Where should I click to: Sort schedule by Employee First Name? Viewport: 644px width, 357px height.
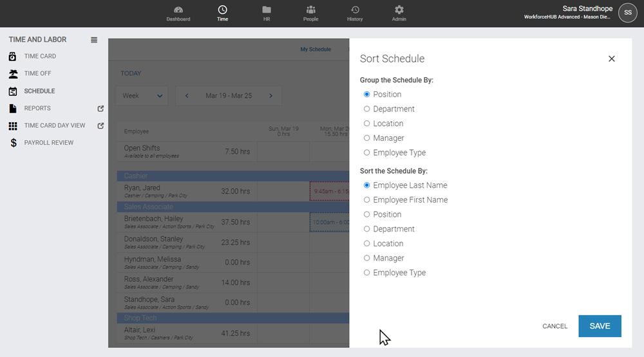[367, 200]
